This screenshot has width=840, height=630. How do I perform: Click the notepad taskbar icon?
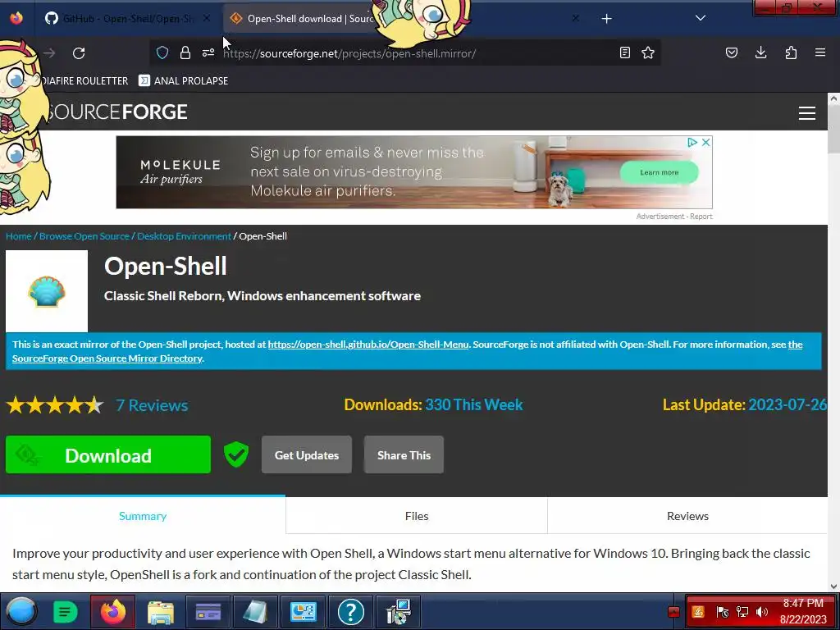[256, 612]
